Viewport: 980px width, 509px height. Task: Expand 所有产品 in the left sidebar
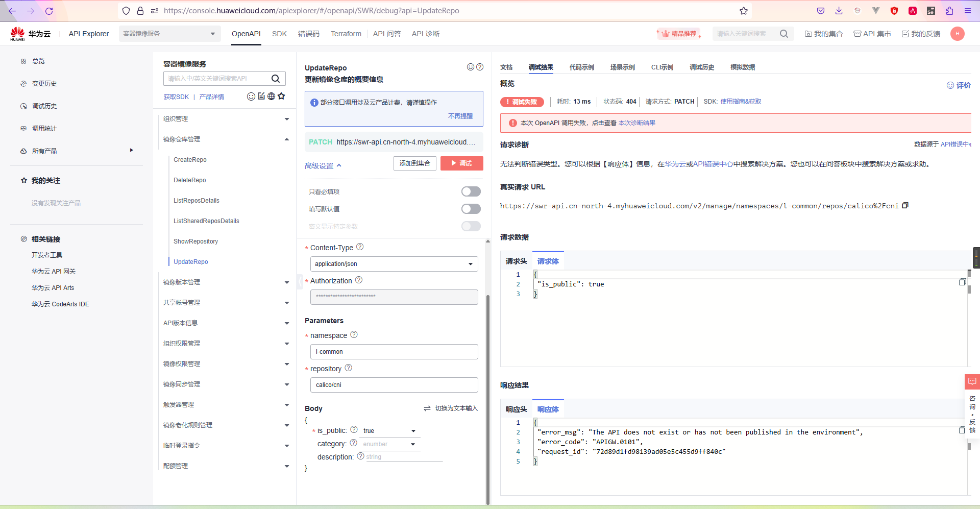tap(131, 151)
